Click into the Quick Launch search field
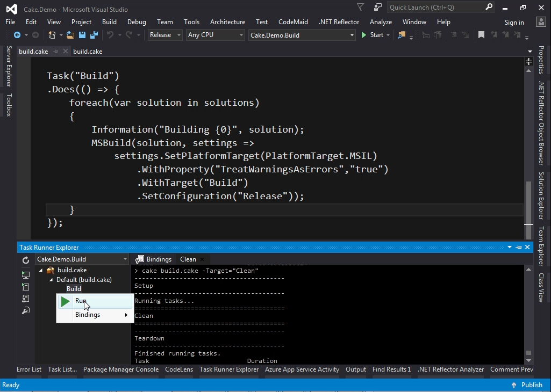551x392 pixels. coord(436,8)
